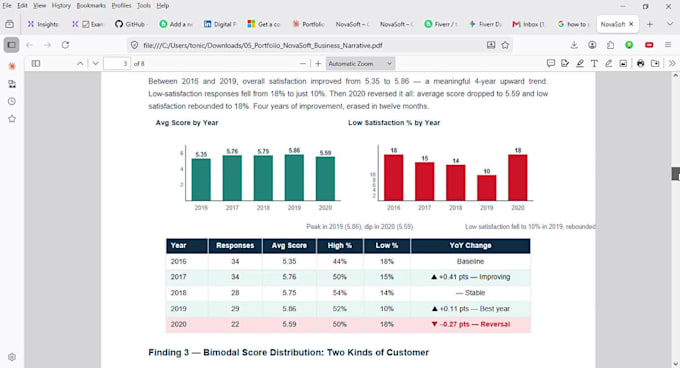Viewport: 680px width, 368px height.
Task: Open the Extensions puzzle icon
Action: click(x=611, y=45)
